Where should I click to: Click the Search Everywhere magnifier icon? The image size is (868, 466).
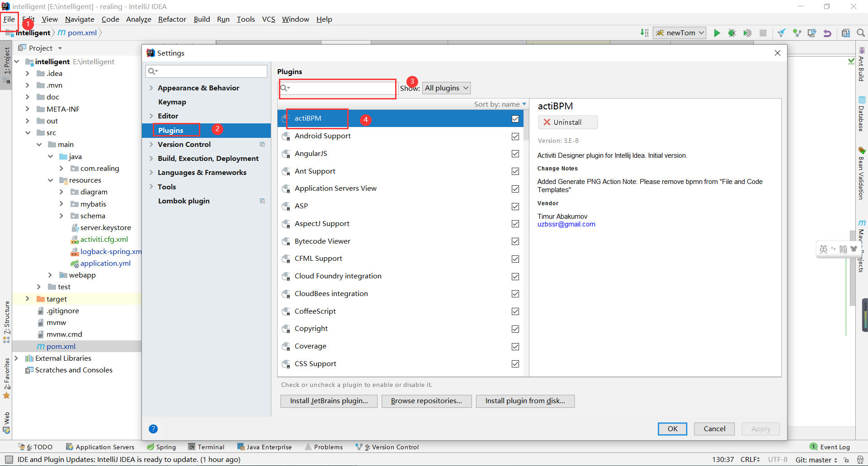pos(861,33)
